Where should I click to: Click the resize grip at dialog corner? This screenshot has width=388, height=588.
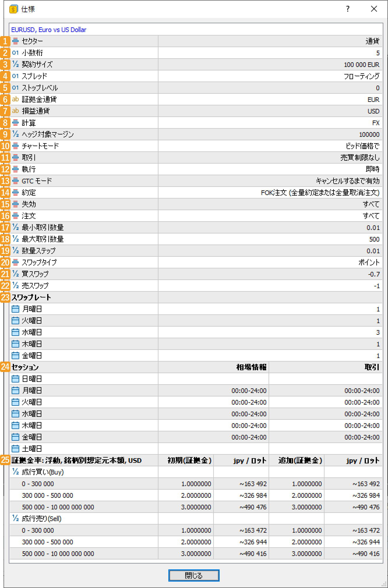point(384,584)
